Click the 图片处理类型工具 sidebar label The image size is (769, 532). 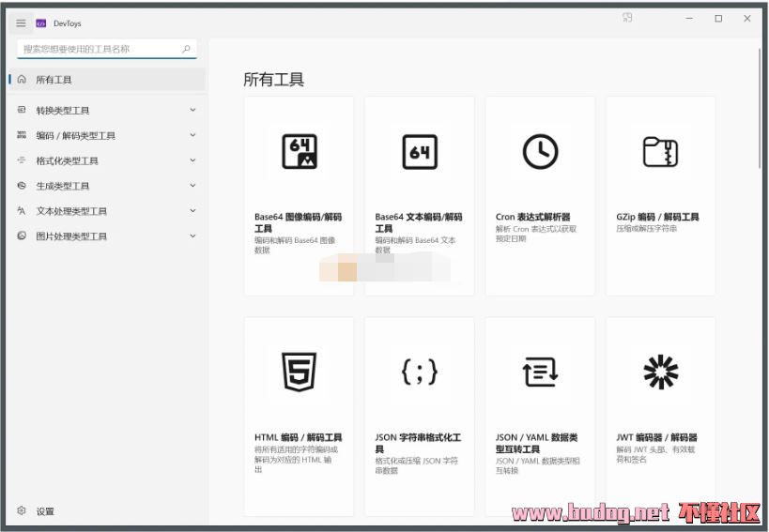pyautogui.click(x=71, y=236)
